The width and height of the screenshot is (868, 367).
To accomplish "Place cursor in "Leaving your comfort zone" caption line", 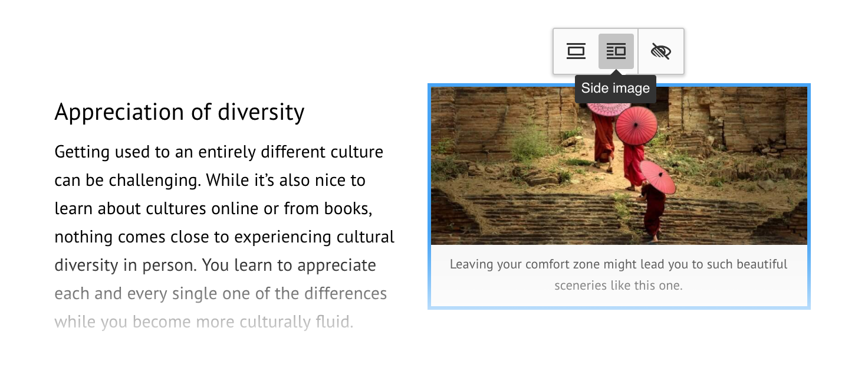I will (618, 264).
